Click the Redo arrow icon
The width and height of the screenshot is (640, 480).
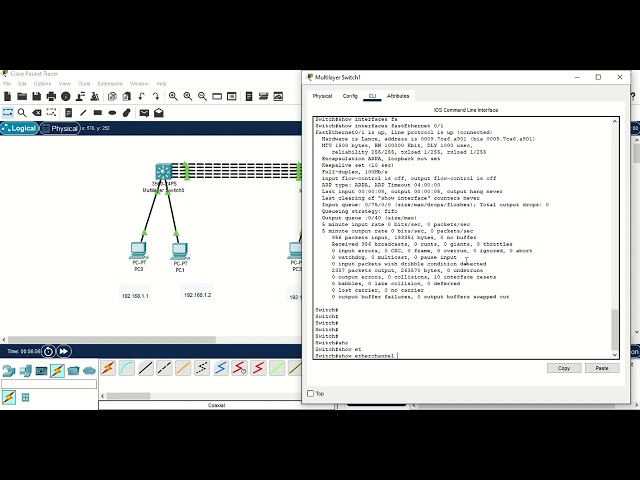tap(156, 96)
